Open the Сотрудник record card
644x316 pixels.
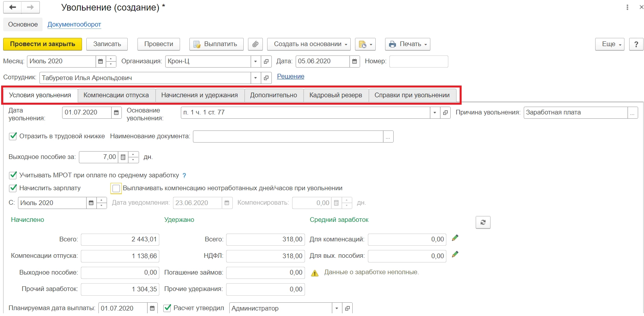[x=266, y=78]
